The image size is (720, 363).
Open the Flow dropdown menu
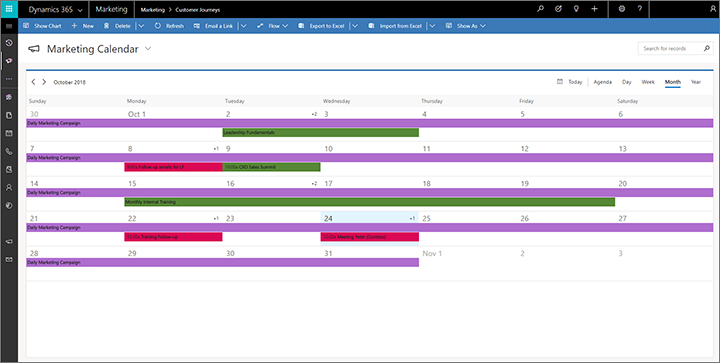(272, 26)
